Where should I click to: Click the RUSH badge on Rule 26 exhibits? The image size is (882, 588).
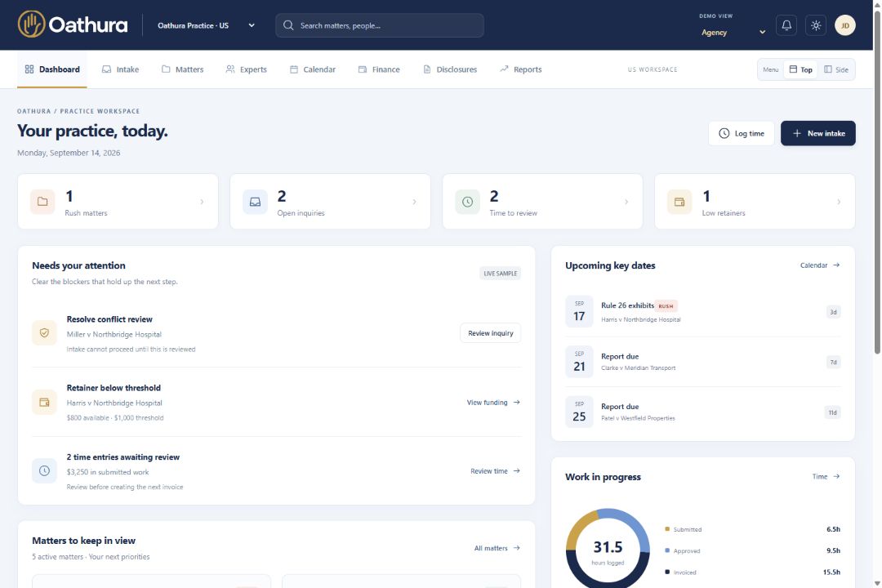666,306
